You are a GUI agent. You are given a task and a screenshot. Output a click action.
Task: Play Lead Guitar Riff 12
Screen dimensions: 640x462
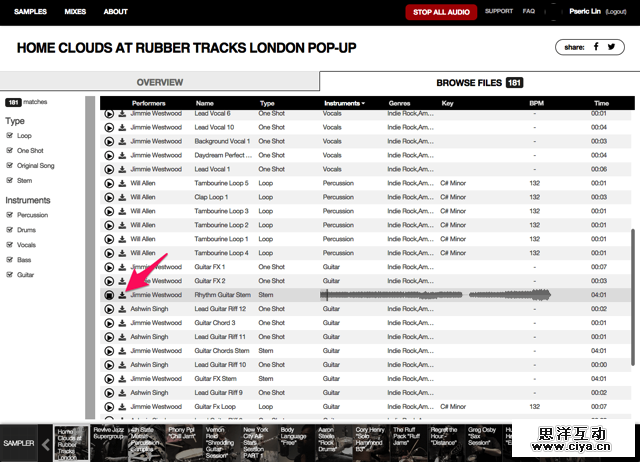[109, 309]
